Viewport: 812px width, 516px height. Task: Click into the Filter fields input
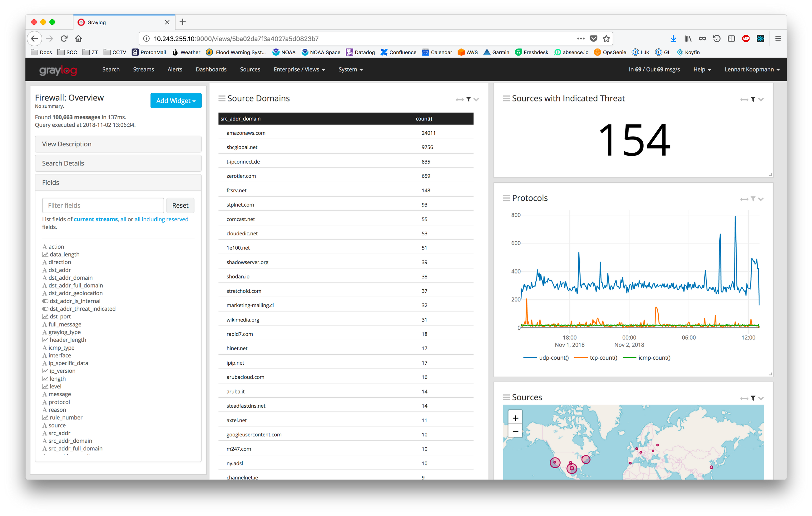[103, 205]
